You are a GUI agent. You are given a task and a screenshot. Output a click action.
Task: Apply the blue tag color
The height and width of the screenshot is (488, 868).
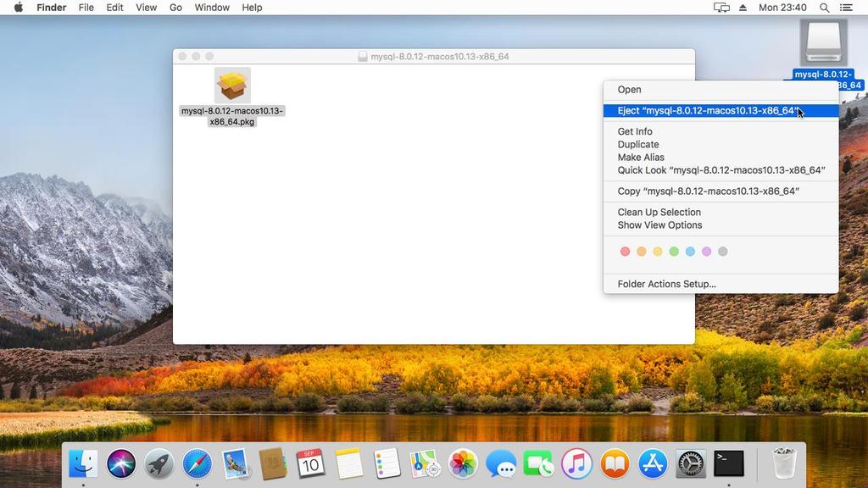[x=690, y=252]
